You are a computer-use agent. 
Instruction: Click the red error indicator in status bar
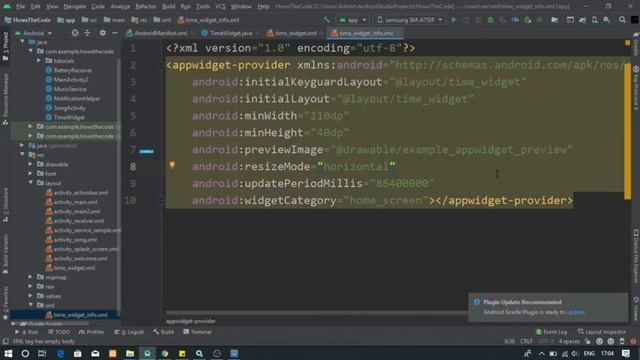[x=633, y=341]
